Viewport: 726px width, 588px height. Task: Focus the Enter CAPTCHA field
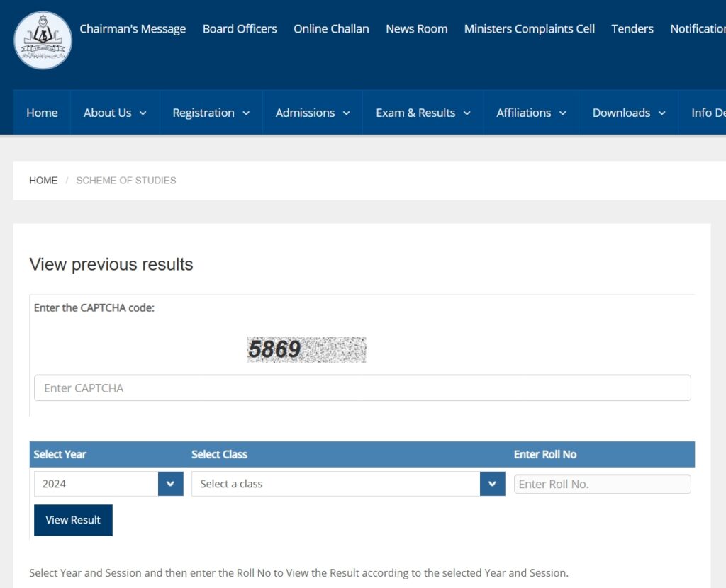coord(362,388)
